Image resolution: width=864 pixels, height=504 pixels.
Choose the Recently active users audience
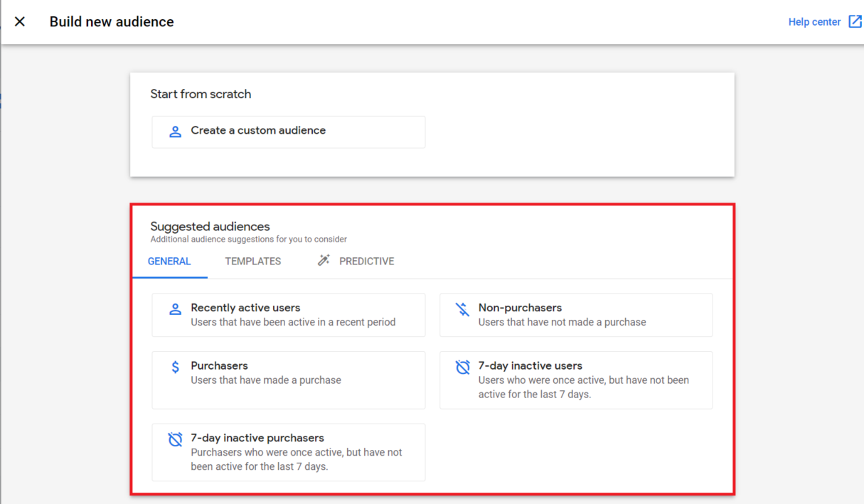click(x=288, y=315)
